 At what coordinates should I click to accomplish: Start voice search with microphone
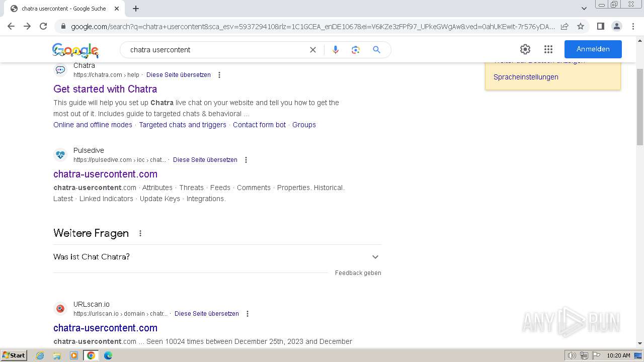[336, 50]
